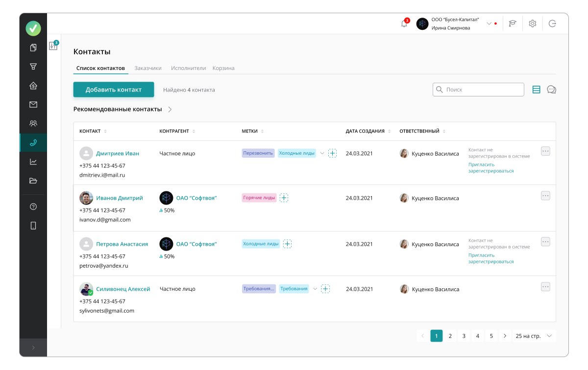
Task: Switch to list view layout icon
Action: pos(536,90)
